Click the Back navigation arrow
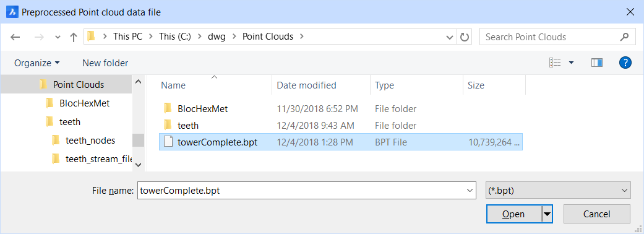 [15, 37]
